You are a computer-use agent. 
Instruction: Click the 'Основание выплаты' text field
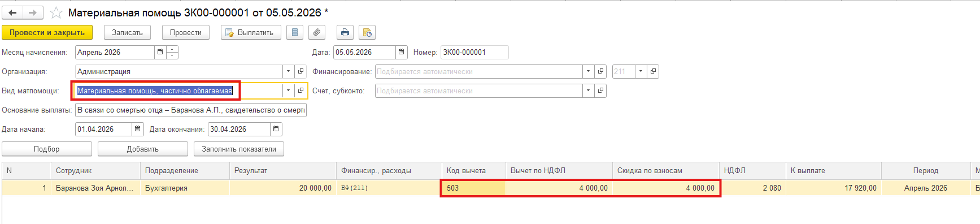point(191,110)
